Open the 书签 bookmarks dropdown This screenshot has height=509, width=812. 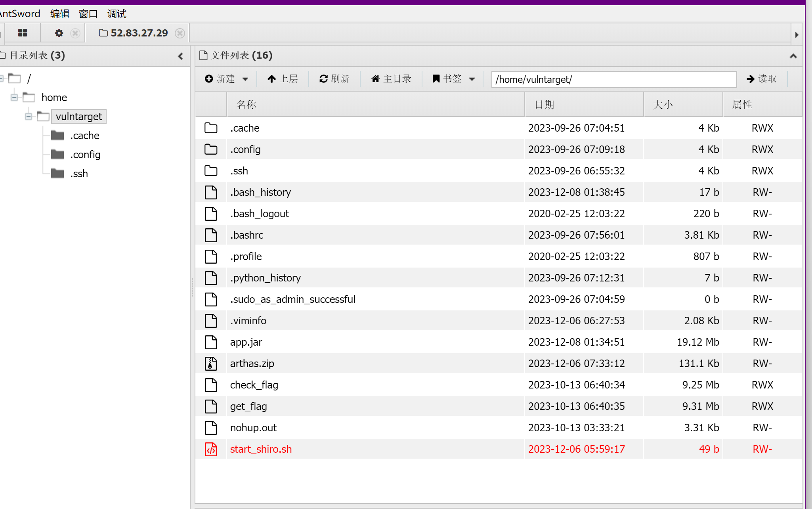pyautogui.click(x=472, y=79)
